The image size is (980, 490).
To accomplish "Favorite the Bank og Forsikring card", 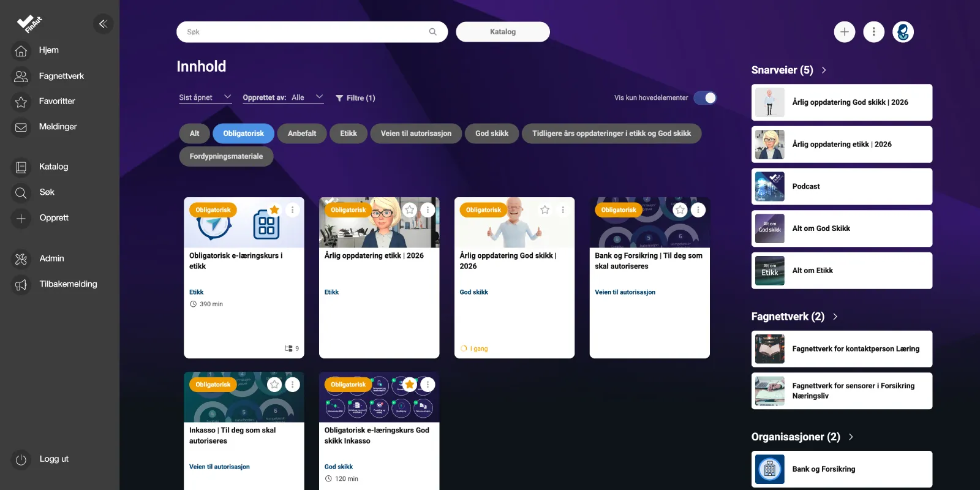I will coord(680,210).
